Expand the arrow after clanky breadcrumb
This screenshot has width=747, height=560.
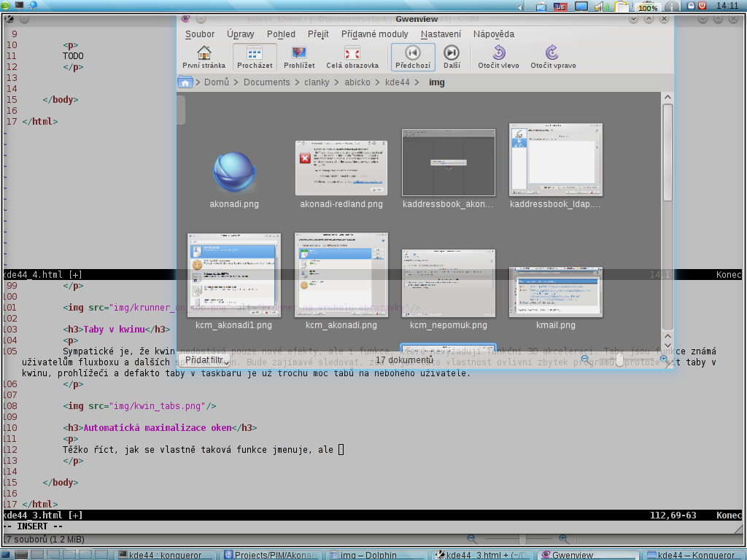(x=336, y=82)
